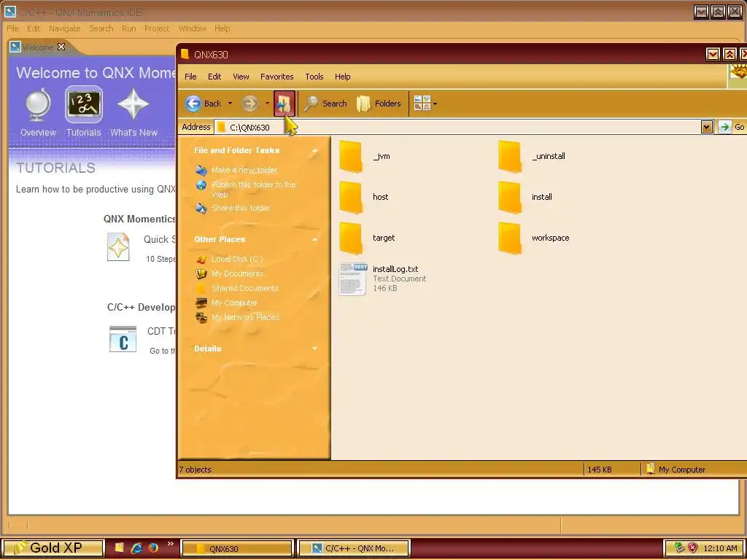Click the My Computer status bar zone
This screenshot has height=560, width=747.
(693, 470)
